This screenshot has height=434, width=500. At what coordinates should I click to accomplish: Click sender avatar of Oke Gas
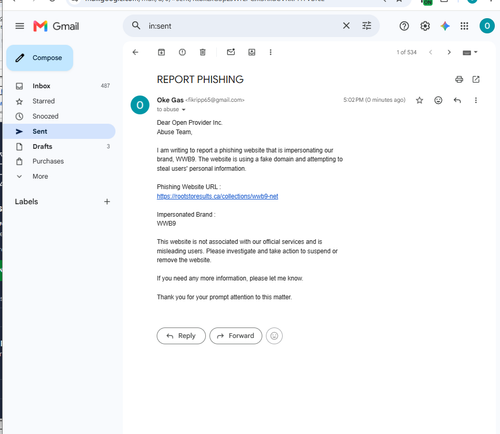click(140, 105)
